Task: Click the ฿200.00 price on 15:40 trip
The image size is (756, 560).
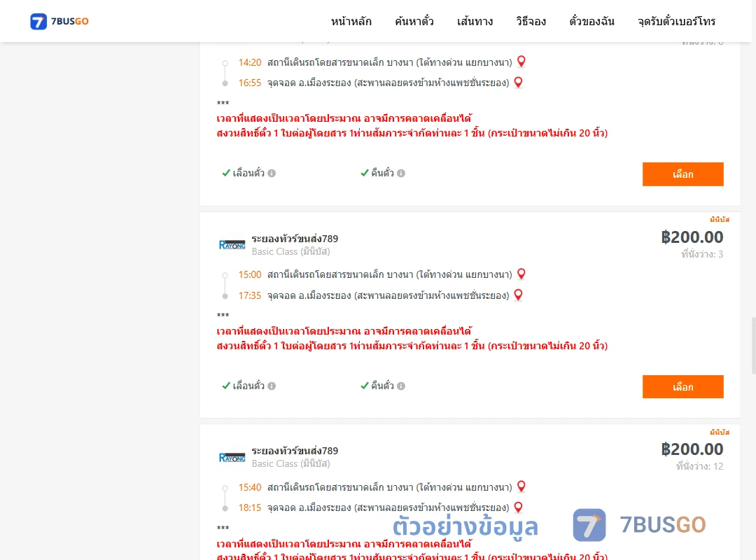Action: 692,449
